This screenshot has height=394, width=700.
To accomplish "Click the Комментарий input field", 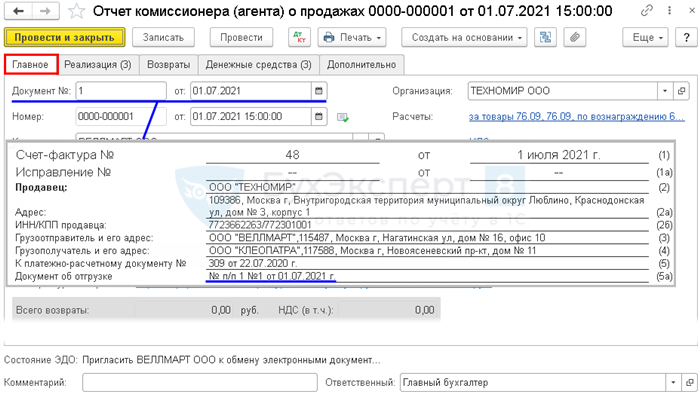I will tap(200, 383).
